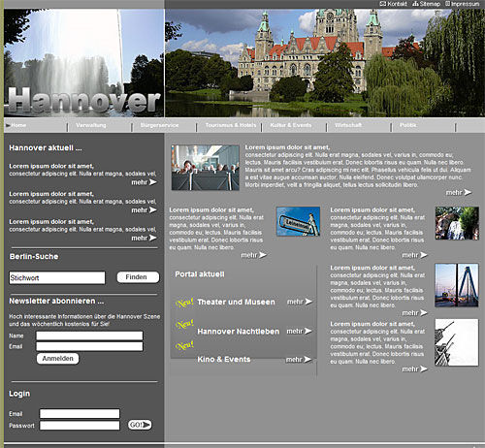
Task: Open the Bürgerservice navigation item
Action: point(159,125)
